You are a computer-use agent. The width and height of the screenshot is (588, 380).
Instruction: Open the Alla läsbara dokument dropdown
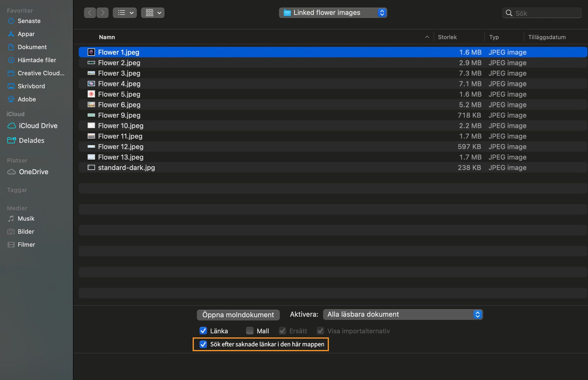pyautogui.click(x=403, y=315)
